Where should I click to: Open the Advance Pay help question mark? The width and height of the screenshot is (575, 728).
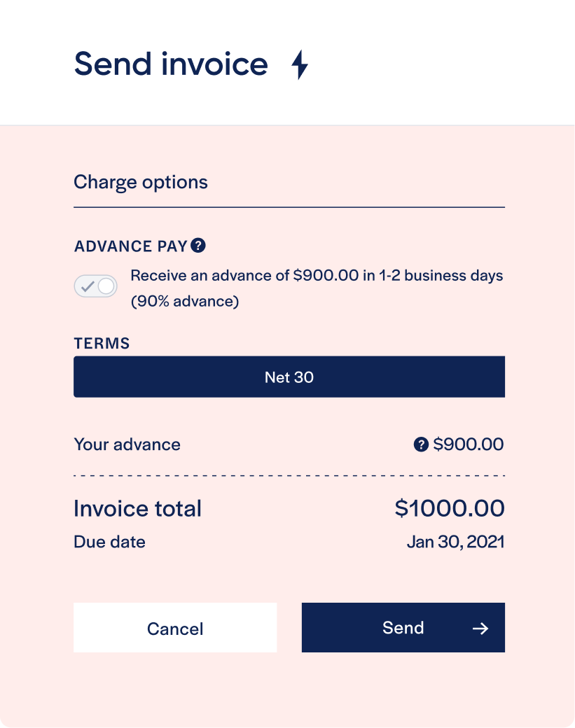pos(198,245)
